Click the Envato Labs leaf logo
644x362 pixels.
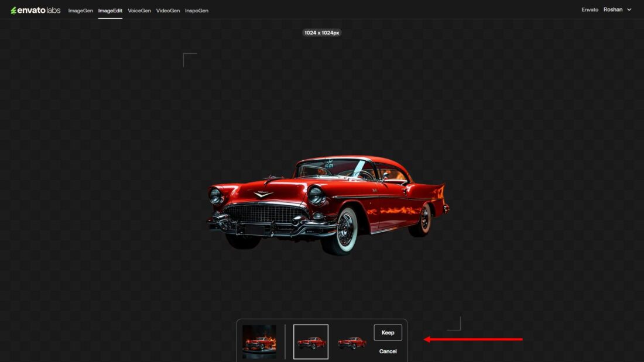pyautogui.click(x=13, y=9)
